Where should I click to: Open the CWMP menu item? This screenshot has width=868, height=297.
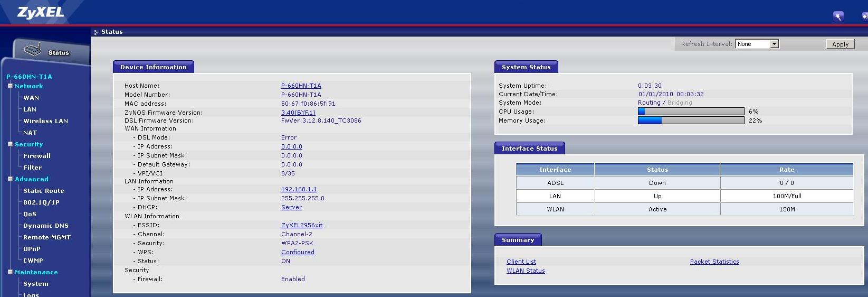[33, 261]
